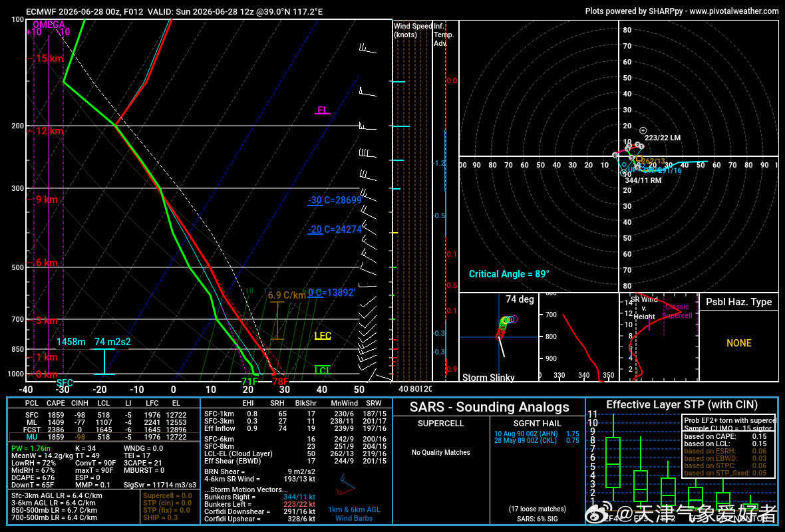Select the 0 C=13892' height label
The width and height of the screenshot is (785, 532).
331,293
